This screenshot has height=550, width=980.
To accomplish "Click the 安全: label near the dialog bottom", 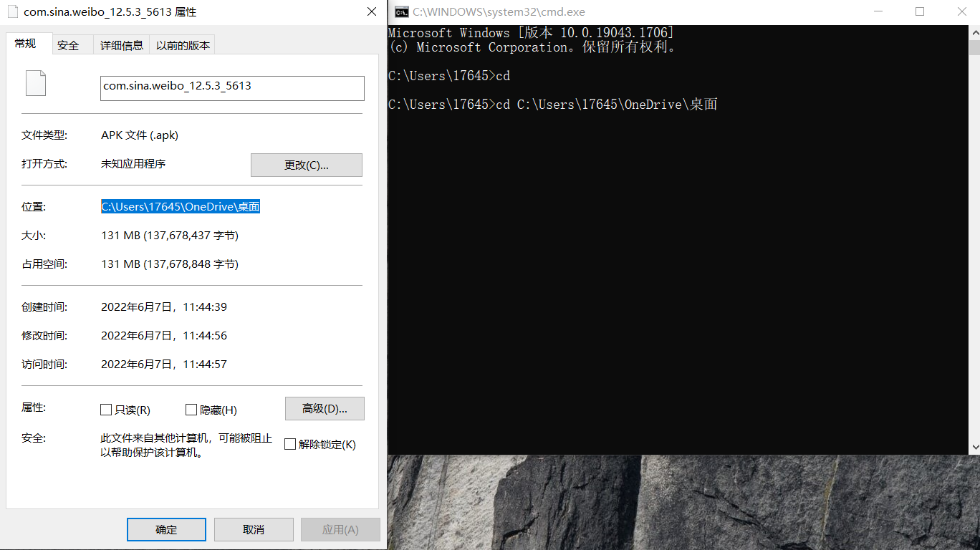I will [x=34, y=438].
